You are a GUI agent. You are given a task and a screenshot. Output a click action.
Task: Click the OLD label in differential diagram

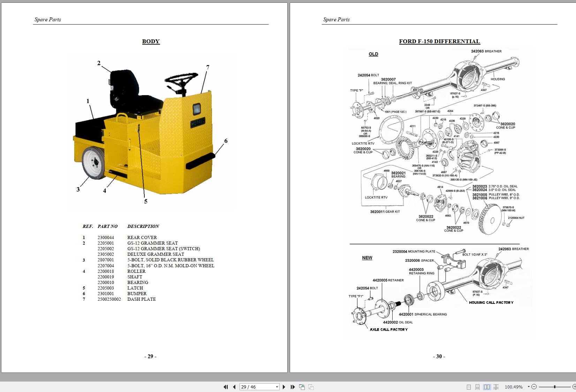(373, 54)
